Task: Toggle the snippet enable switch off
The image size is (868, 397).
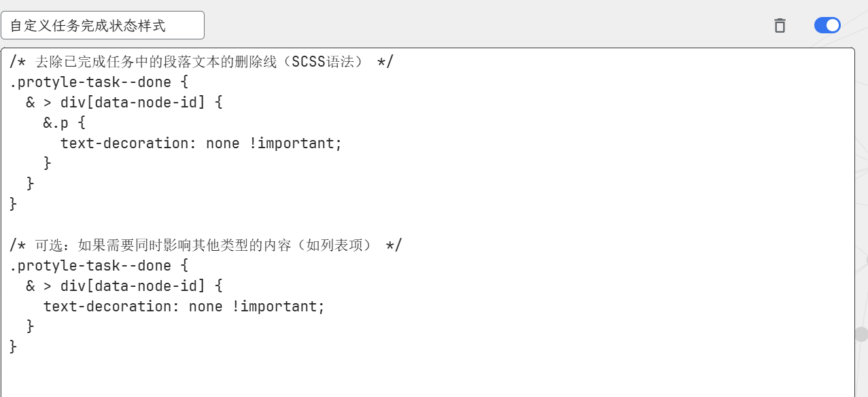Action: pyautogui.click(x=827, y=26)
